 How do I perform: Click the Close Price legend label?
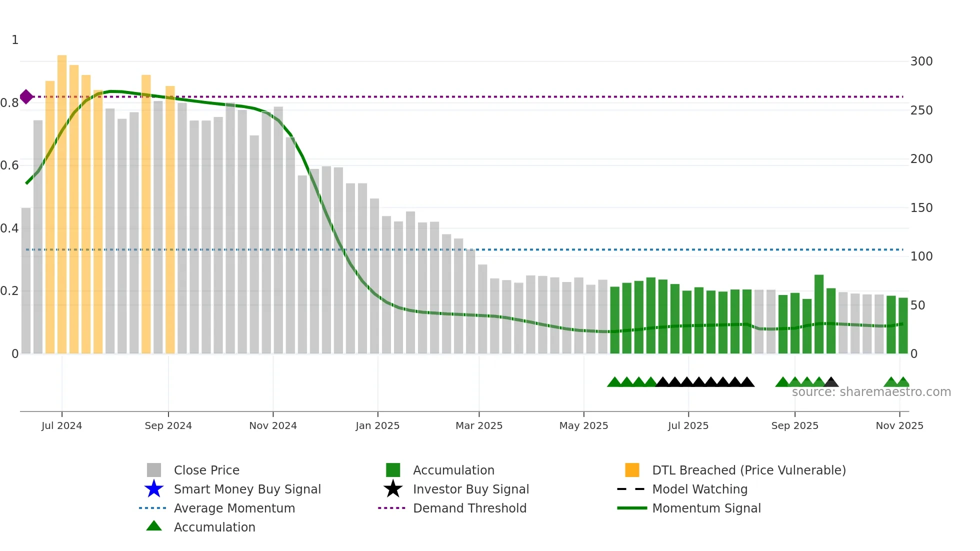click(206, 470)
